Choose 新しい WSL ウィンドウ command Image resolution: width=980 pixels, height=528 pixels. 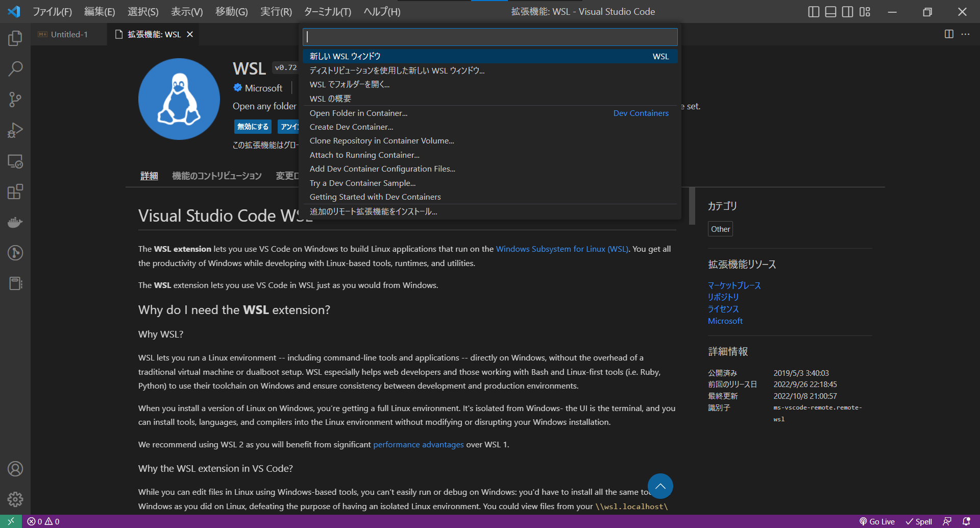[x=490, y=56]
